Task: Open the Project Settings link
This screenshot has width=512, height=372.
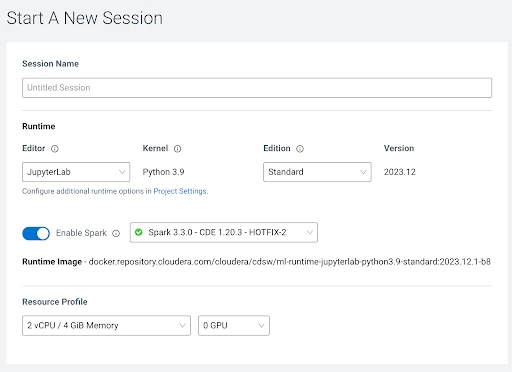Action: 180,191
